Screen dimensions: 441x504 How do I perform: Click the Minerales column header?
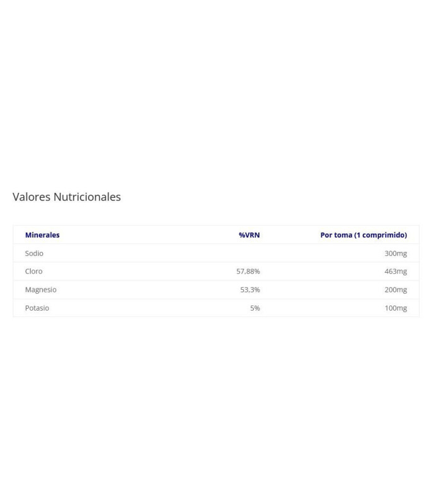pyautogui.click(x=42, y=235)
